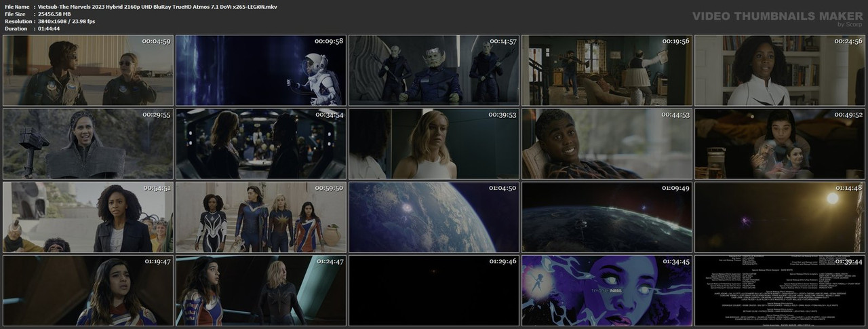Open the thumbnail at 00:59:50

tap(261, 216)
